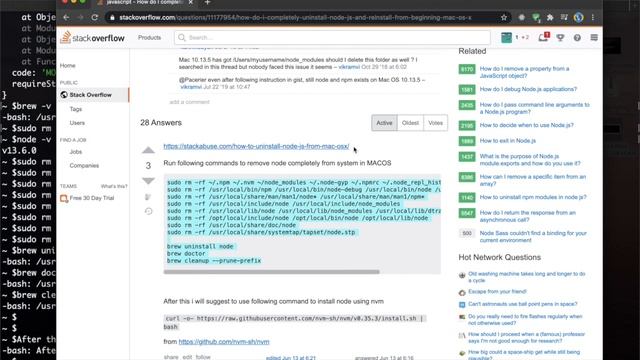
Task: Open hot question about famous professor
Action: pos(527,337)
